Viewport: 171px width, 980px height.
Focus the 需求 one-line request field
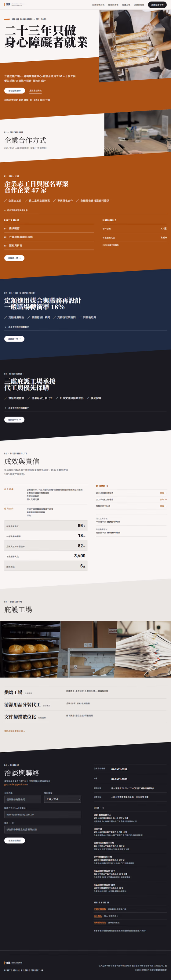click(x=43, y=829)
